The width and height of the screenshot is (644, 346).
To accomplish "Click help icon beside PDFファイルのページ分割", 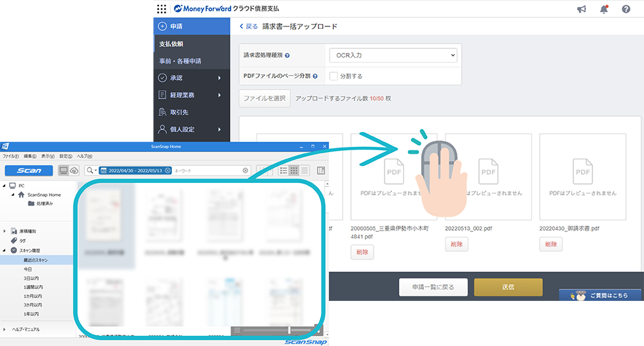I will tap(315, 76).
